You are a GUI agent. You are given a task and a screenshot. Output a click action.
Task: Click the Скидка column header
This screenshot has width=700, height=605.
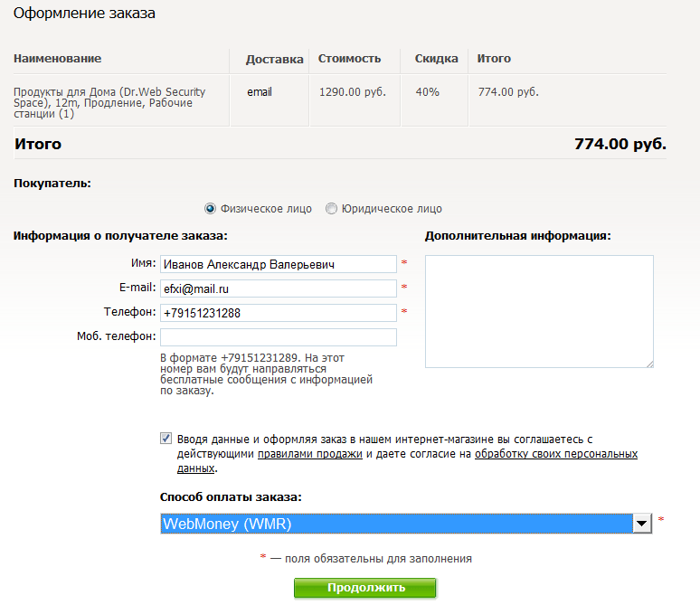point(436,59)
